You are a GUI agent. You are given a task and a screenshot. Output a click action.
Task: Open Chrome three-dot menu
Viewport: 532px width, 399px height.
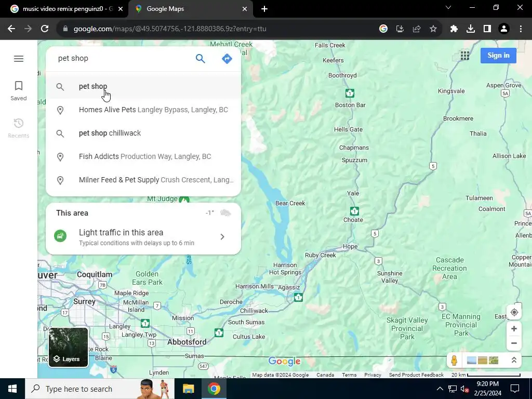click(521, 29)
